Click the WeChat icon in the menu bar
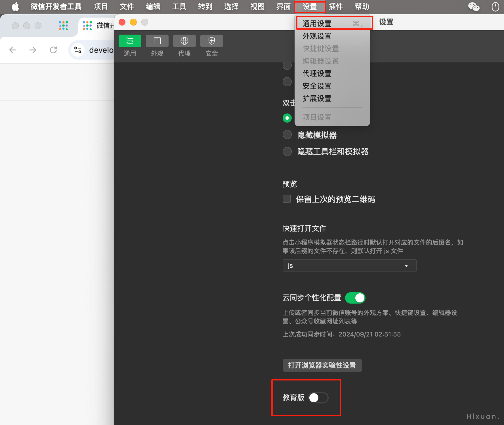Viewport: 504px width, 425px height. (474, 7)
